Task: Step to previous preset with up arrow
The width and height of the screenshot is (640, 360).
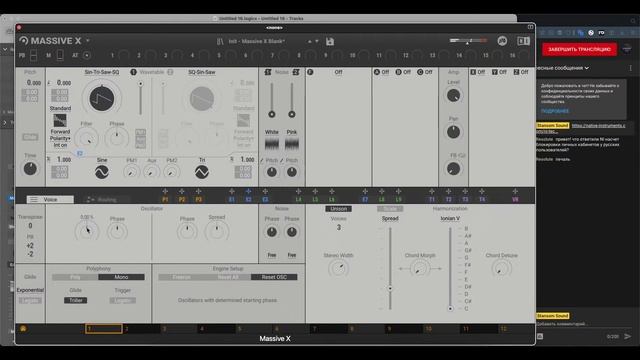Action: (310, 41)
